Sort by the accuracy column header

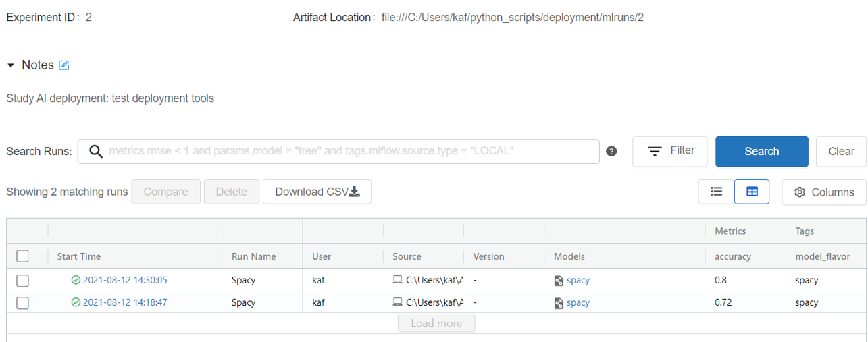click(732, 256)
